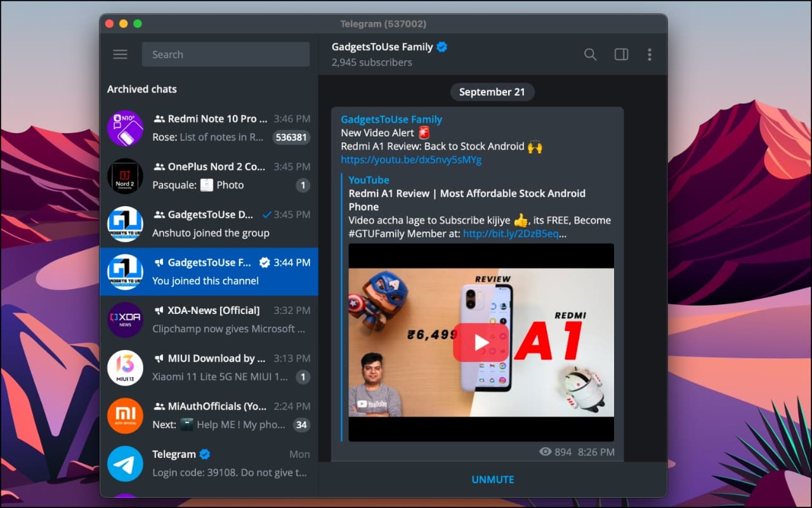Select the "You joined this channel" chat
Image resolution: width=812 pixels, height=508 pixels.
209,272
